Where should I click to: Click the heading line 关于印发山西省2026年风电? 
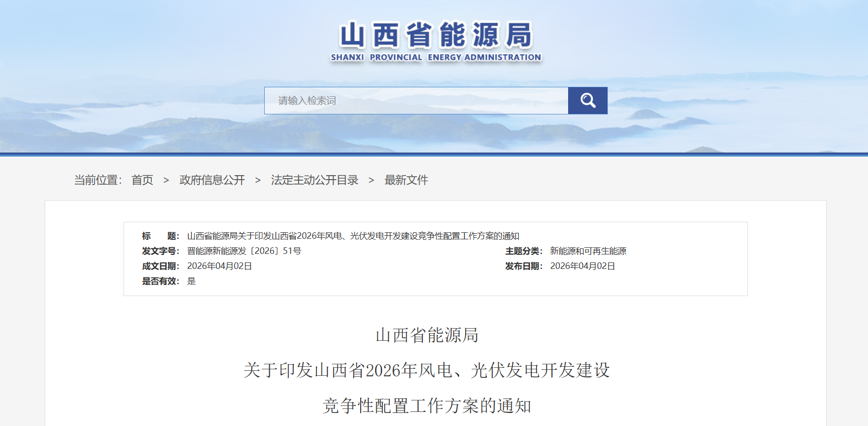pos(426,370)
